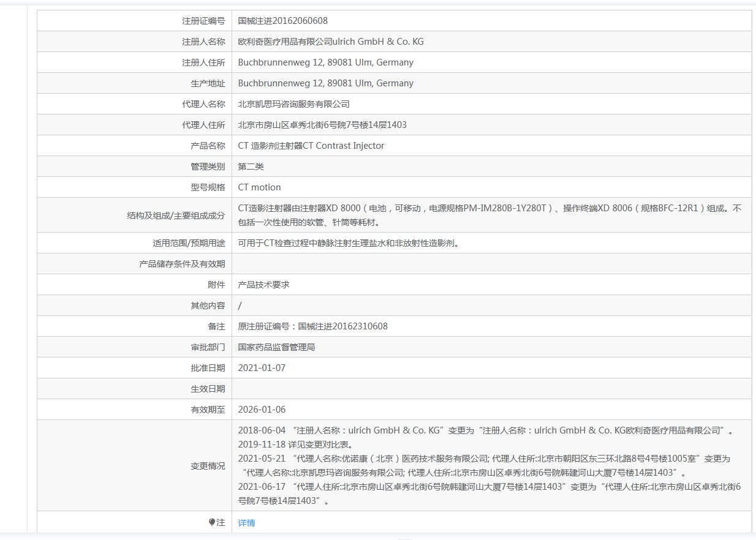Click product name CT Contrast Injector
This screenshot has width=756, height=540.
coord(311,146)
